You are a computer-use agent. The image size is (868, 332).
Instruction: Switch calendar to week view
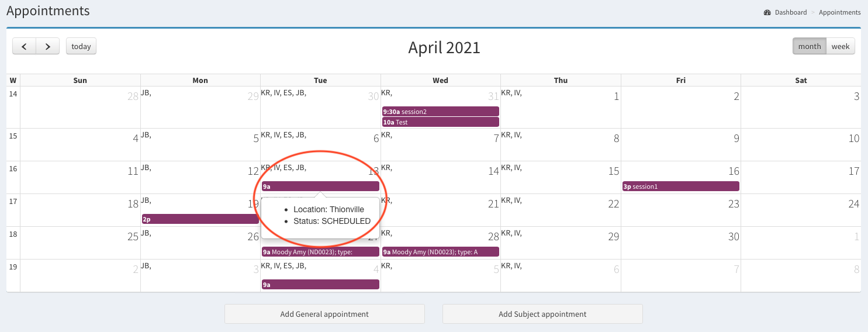(x=841, y=47)
